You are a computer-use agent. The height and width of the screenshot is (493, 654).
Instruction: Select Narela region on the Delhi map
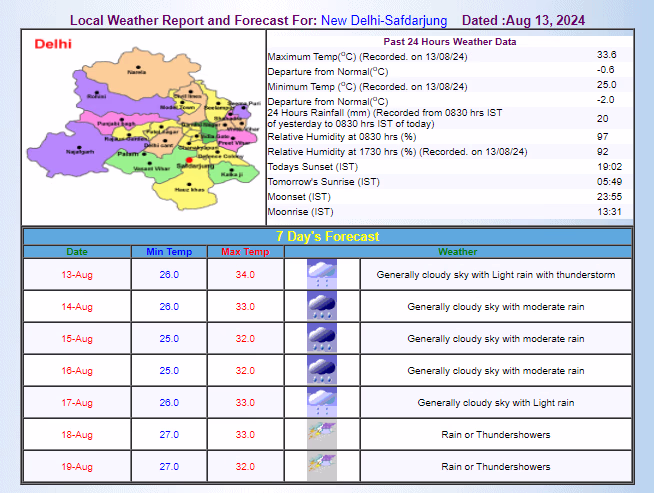[x=137, y=72]
